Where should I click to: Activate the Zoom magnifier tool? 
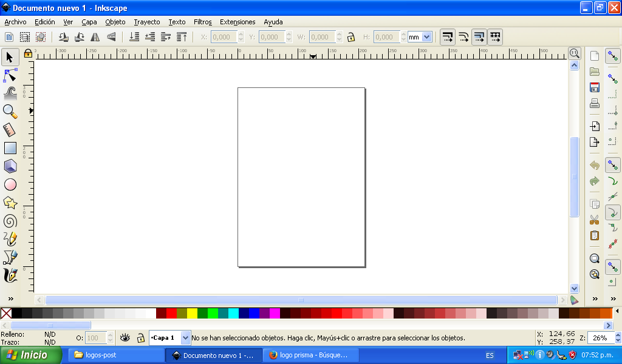10,112
